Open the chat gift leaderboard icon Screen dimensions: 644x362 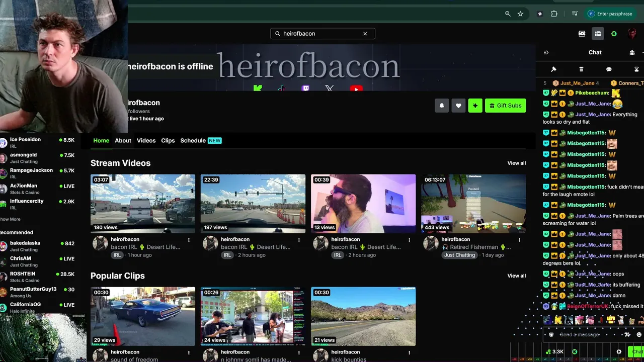[632, 52]
